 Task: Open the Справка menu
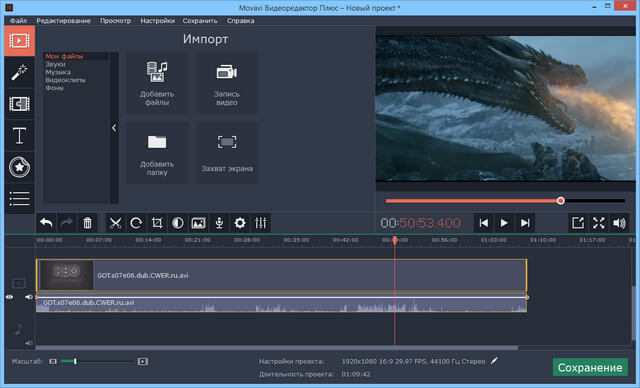(x=241, y=20)
